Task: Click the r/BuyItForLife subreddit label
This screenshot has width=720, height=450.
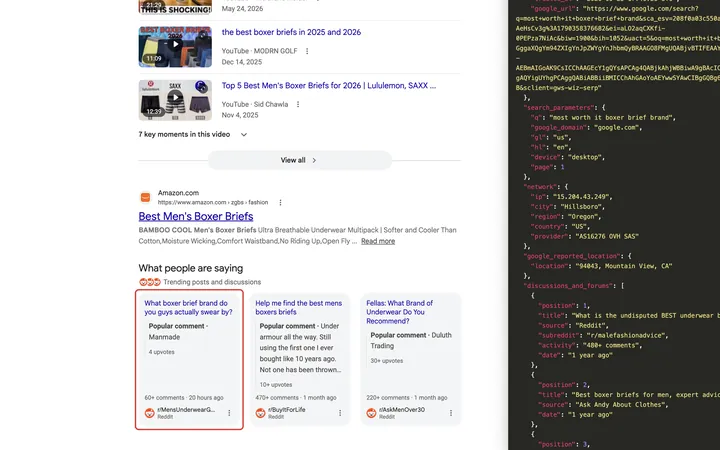Action: coord(287,410)
